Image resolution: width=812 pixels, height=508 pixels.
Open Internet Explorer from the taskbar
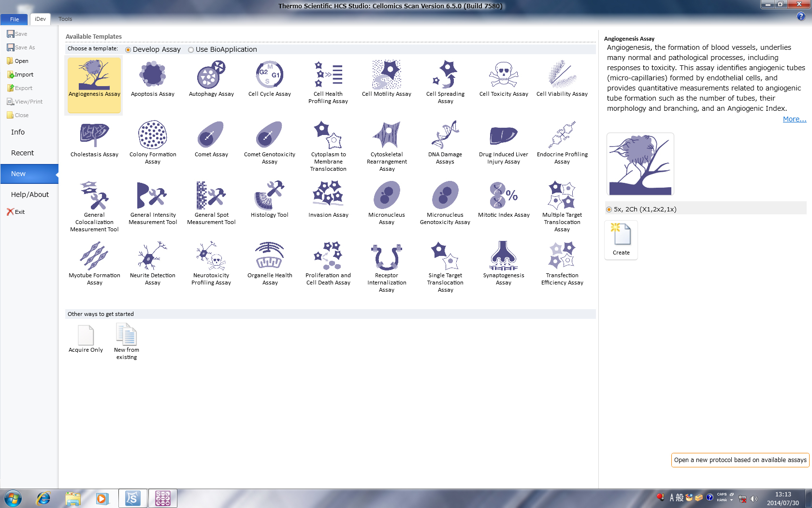coord(43,498)
